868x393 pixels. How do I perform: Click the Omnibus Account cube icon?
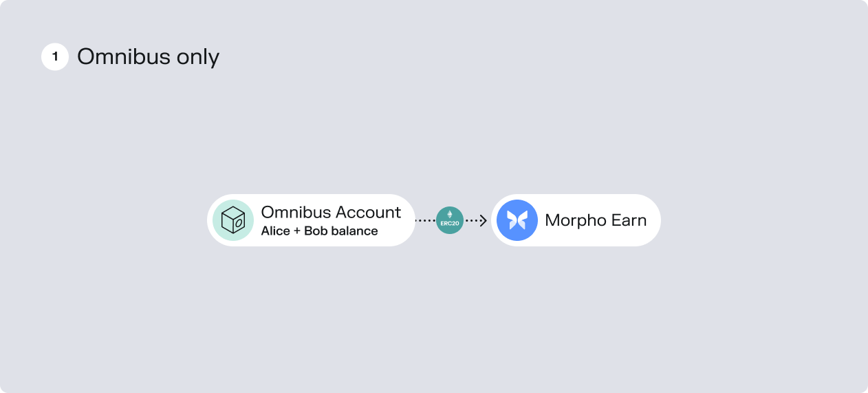point(233,220)
